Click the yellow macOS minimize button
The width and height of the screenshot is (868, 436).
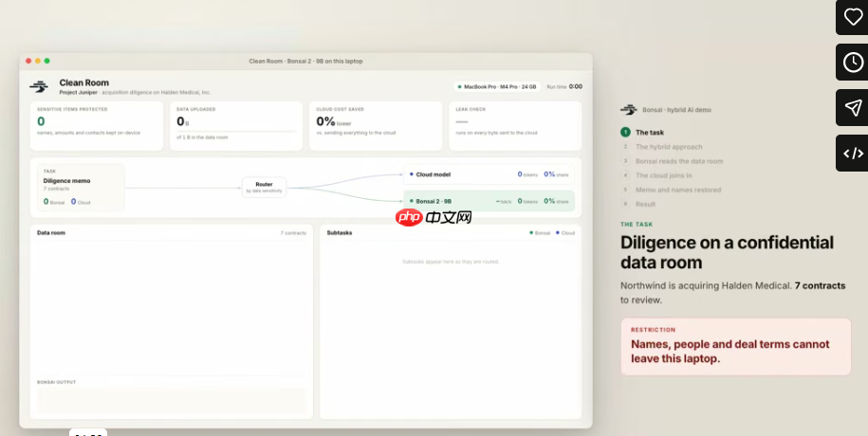pos(38,61)
